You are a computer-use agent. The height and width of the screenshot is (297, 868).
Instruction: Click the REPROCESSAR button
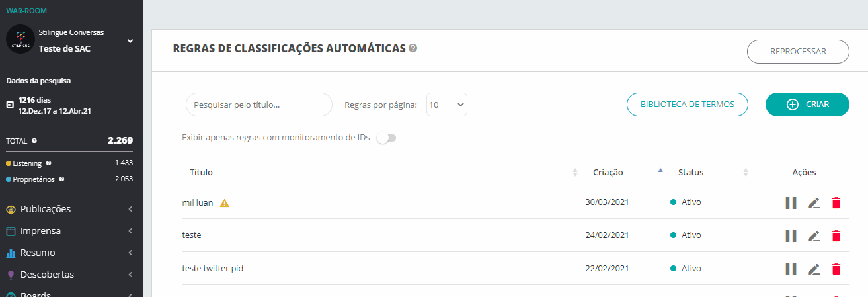(798, 52)
